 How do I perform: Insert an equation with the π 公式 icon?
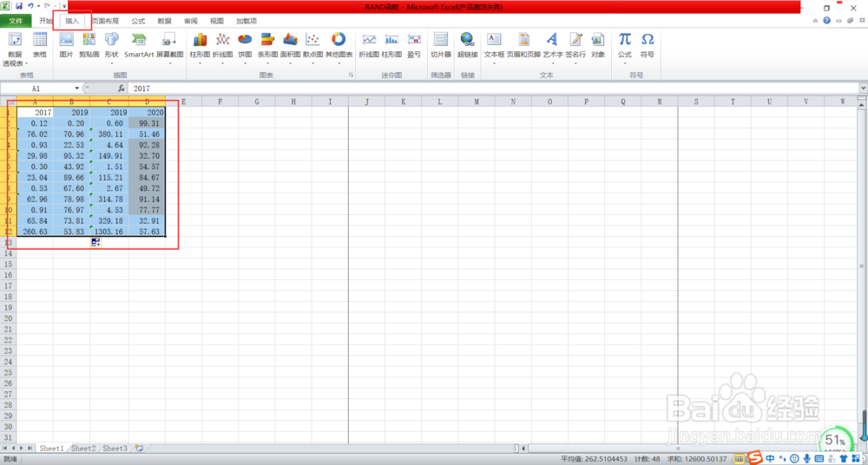[x=625, y=47]
